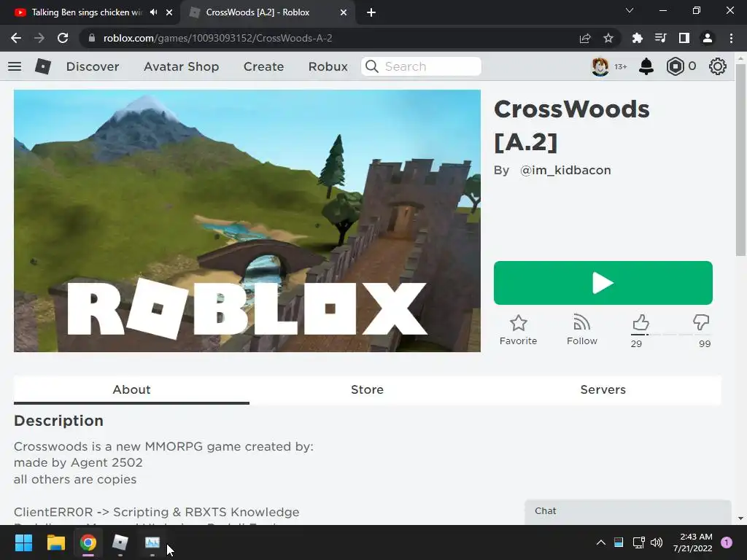This screenshot has height=560, width=747.
Task: Open Chrome media control icon
Action: tap(661, 38)
